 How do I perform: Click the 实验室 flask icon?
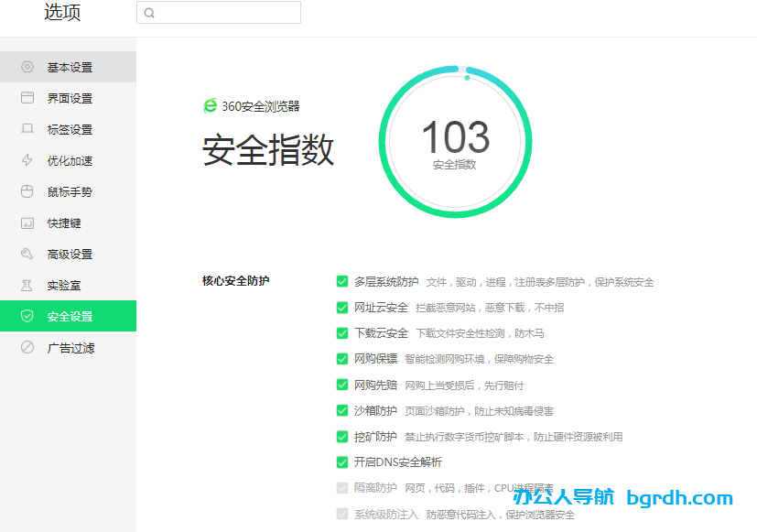tap(27, 285)
